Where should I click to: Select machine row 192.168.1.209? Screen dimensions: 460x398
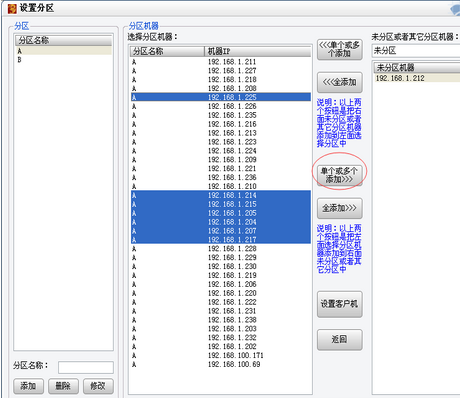point(221,159)
